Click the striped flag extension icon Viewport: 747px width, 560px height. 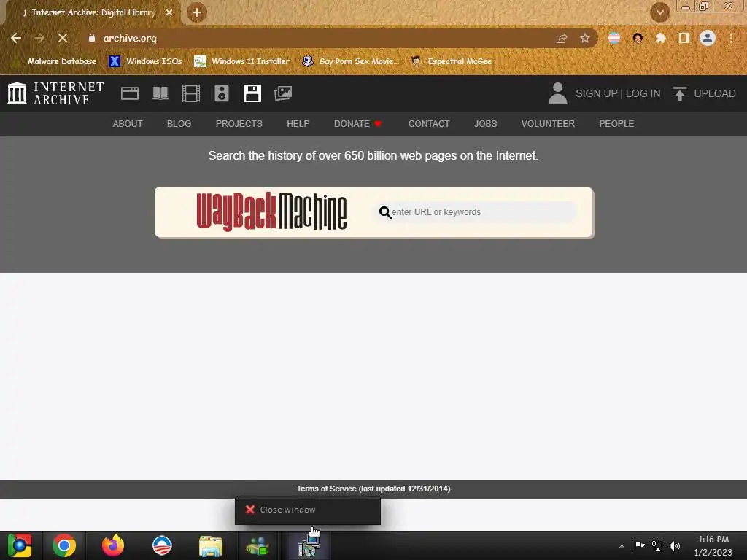[x=614, y=38]
